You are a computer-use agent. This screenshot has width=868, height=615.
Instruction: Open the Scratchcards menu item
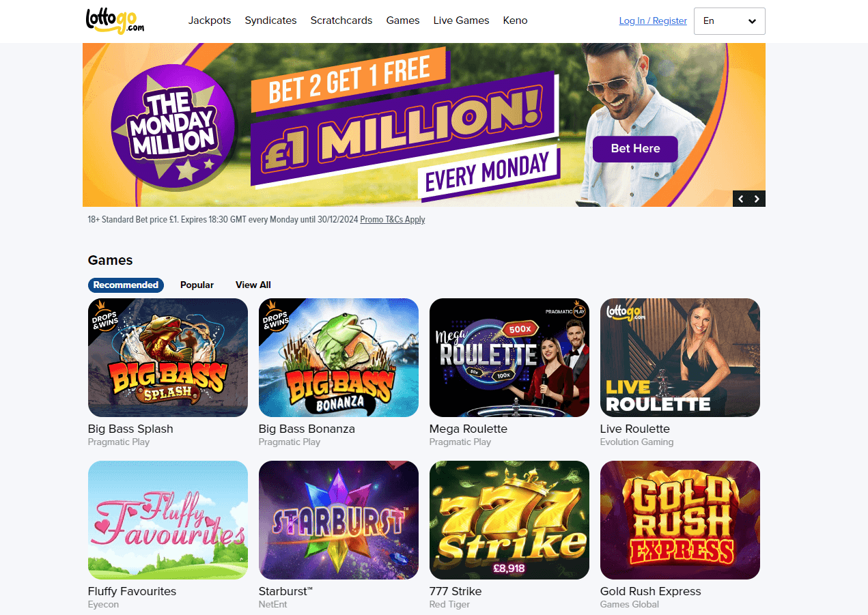click(x=341, y=20)
